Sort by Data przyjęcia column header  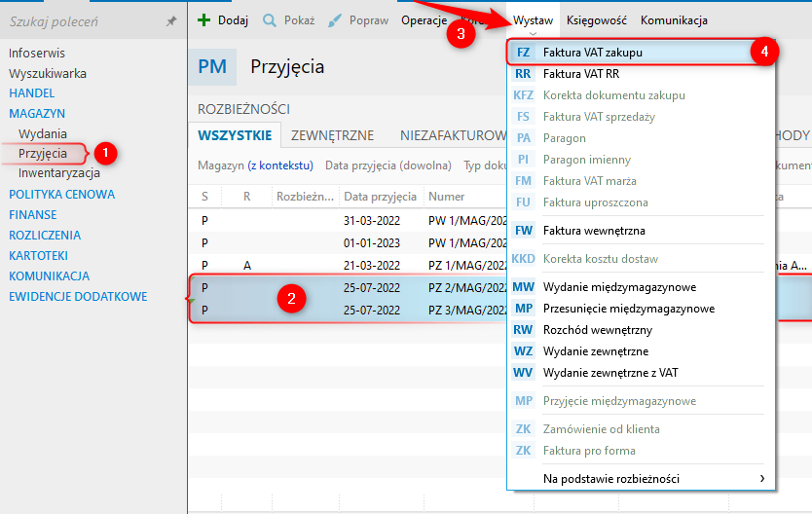[380, 197]
